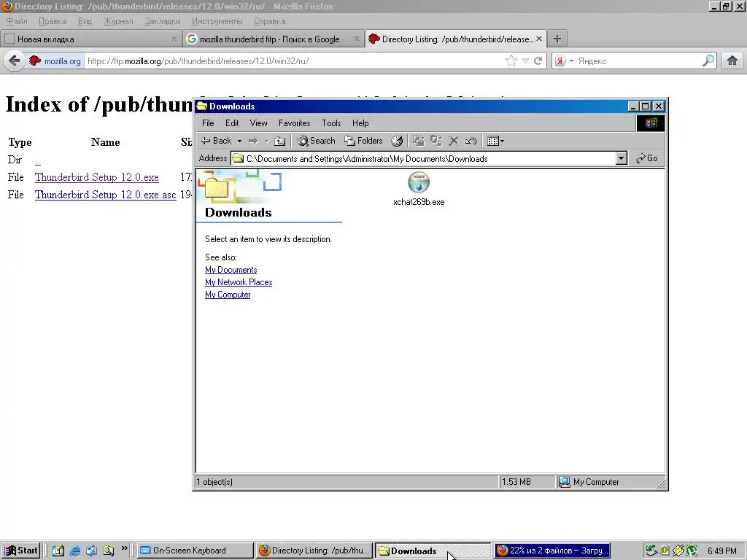
Task: Click My Documents link in Downloads pane
Action: [x=231, y=270]
